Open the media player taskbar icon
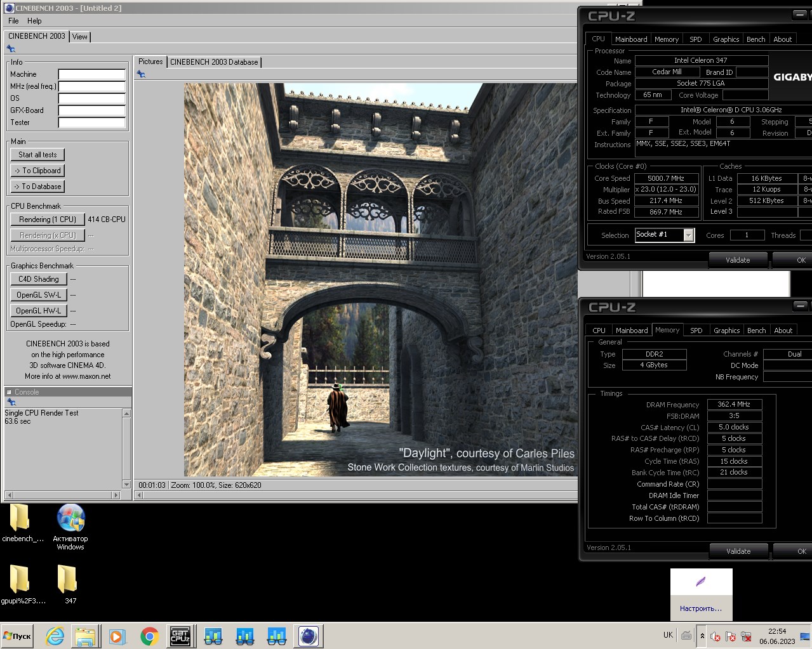This screenshot has width=812, height=649. [x=117, y=636]
